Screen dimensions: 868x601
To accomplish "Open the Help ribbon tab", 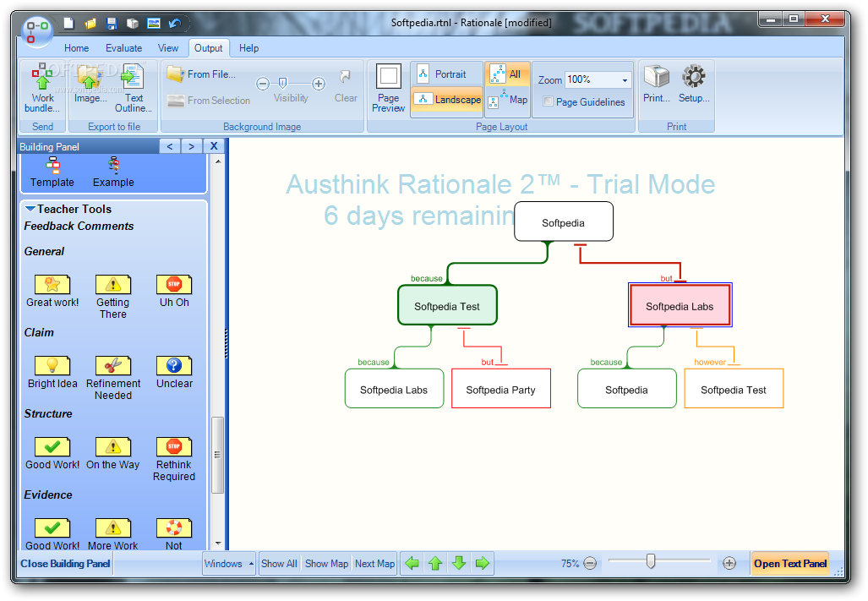I will pyautogui.click(x=249, y=48).
